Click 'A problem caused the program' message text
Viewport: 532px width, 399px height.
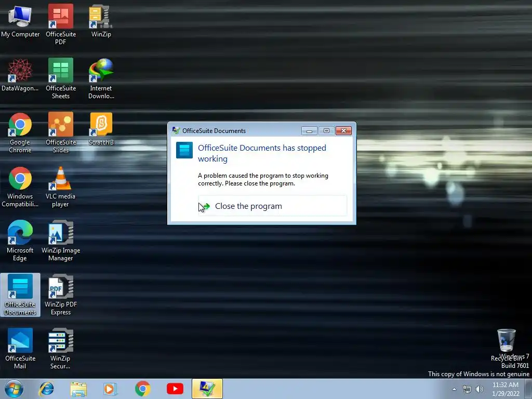(x=263, y=179)
